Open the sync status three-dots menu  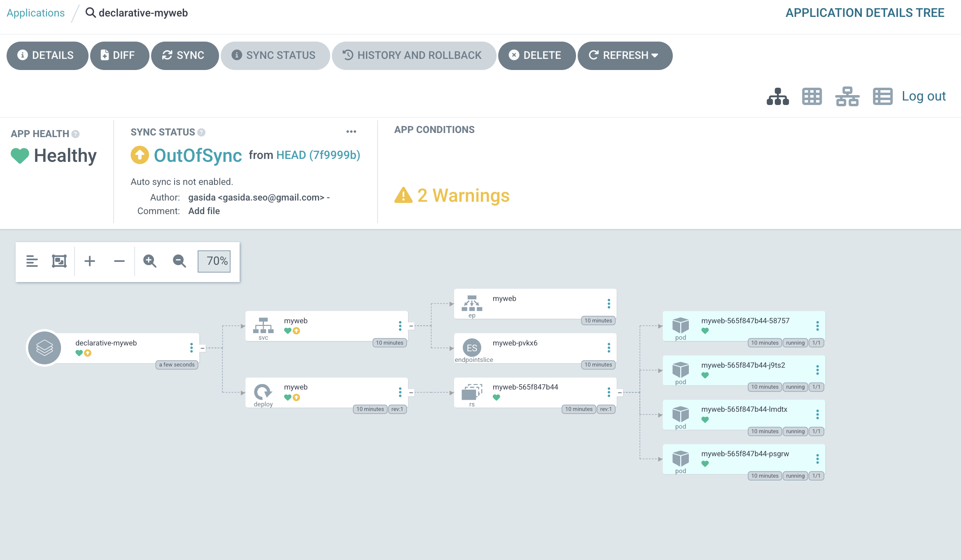(351, 132)
